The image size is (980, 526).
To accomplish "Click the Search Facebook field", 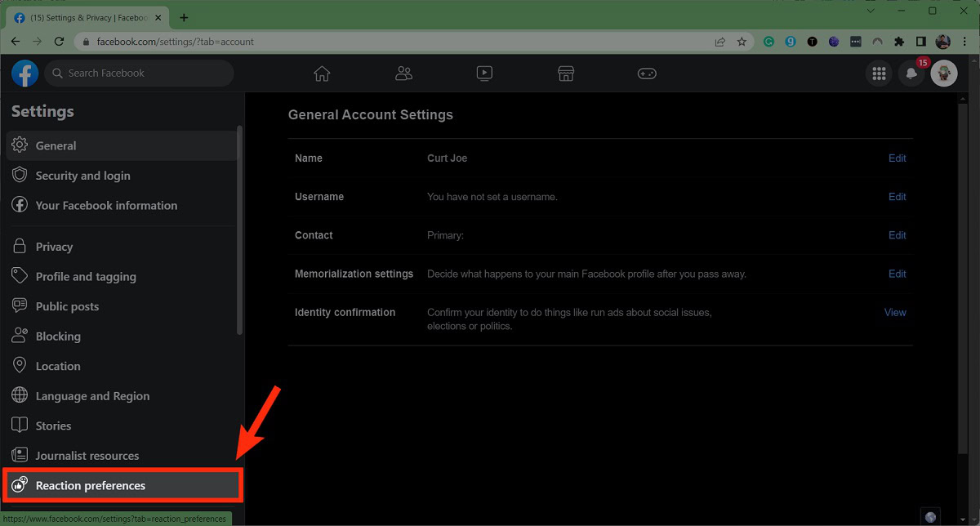I will click(139, 74).
